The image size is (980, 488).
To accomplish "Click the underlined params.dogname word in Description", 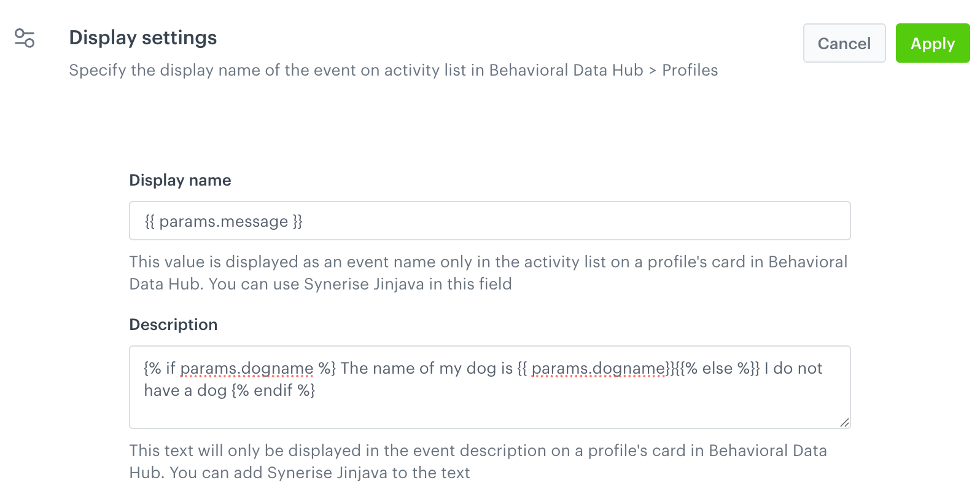I will coord(248,368).
